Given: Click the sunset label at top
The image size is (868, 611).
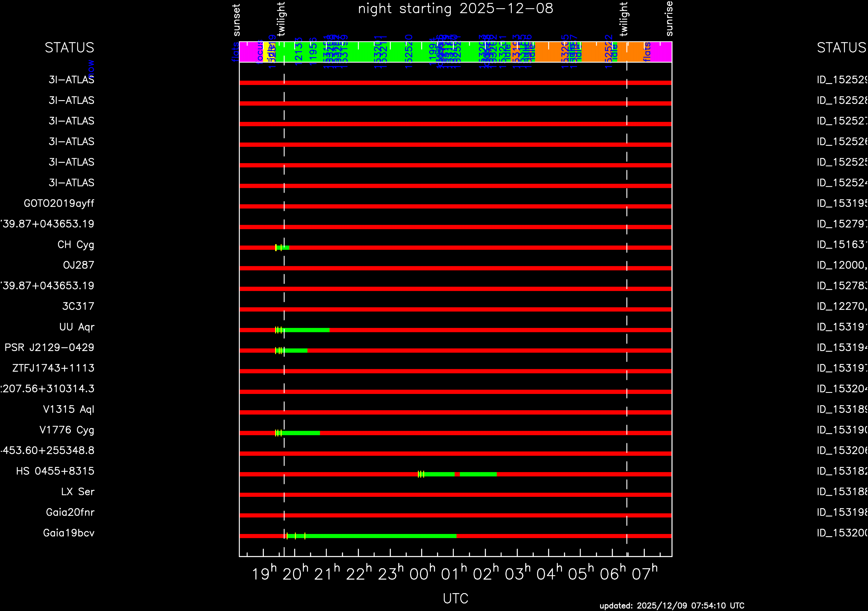Looking at the screenshot, I should coord(236,20).
